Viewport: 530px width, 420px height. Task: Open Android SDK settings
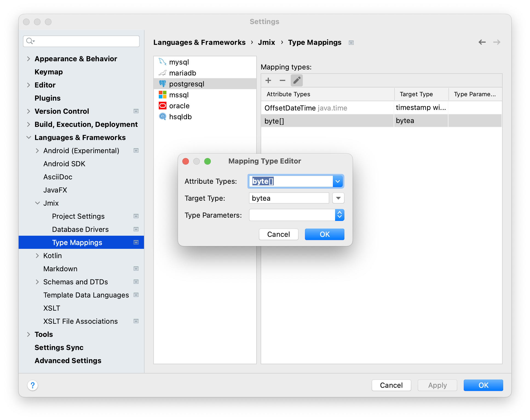tap(64, 164)
